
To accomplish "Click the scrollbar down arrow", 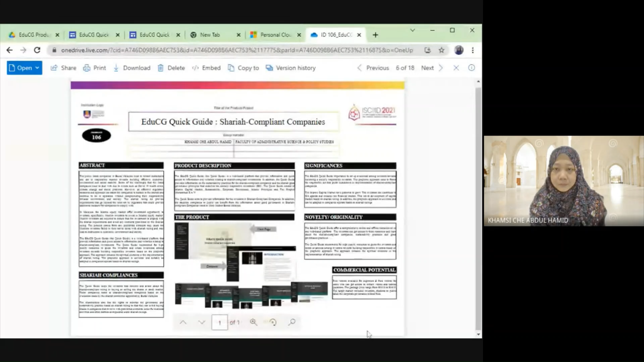I will coord(478,334).
